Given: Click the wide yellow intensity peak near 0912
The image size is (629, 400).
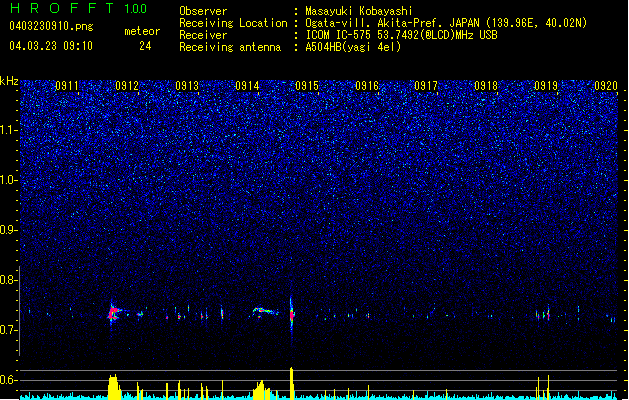Looking at the screenshot, I should (x=114, y=387).
